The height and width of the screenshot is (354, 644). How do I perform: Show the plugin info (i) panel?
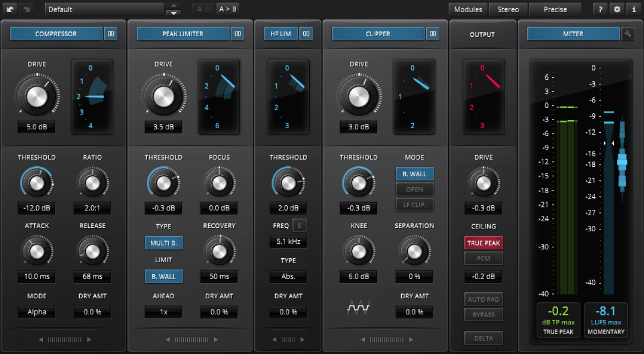click(634, 9)
